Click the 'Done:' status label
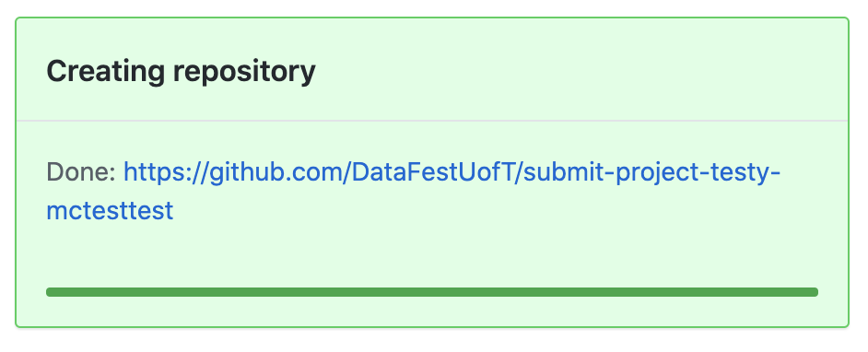868x352 pixels. pyautogui.click(x=81, y=172)
